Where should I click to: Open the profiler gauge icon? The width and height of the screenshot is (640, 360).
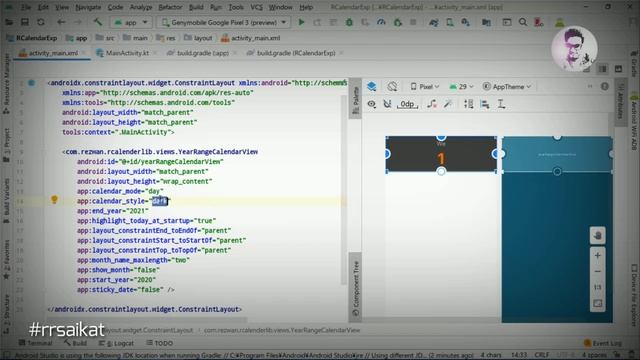(381, 22)
